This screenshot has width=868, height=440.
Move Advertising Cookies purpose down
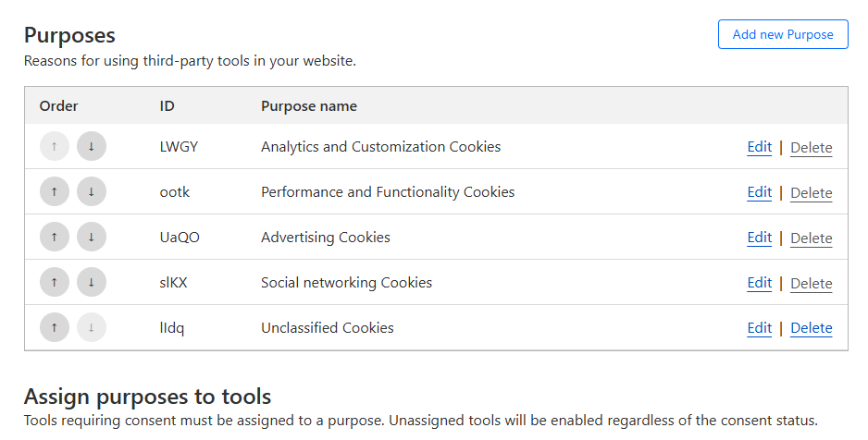click(x=92, y=238)
